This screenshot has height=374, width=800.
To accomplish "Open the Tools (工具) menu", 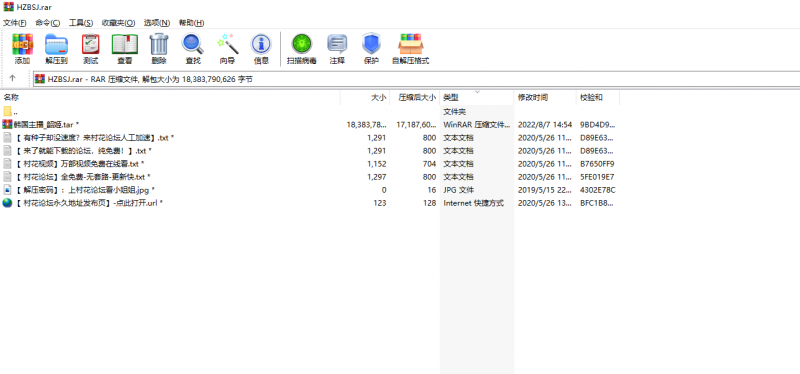I will tap(81, 23).
